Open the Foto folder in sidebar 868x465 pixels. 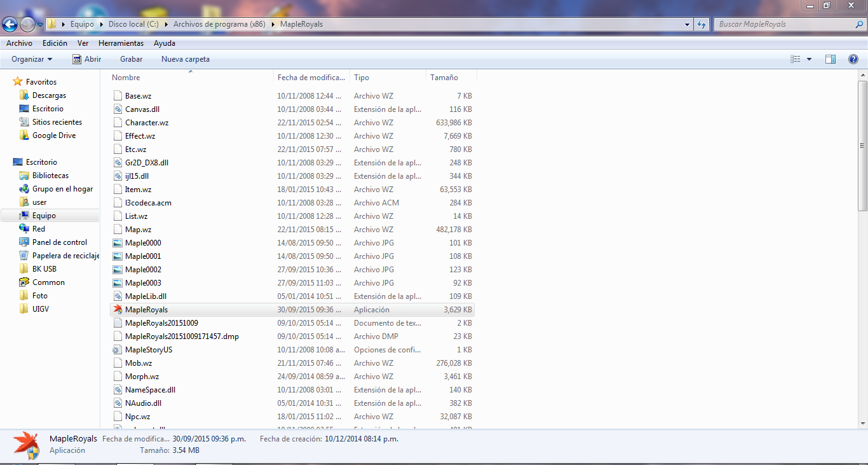[x=40, y=296]
